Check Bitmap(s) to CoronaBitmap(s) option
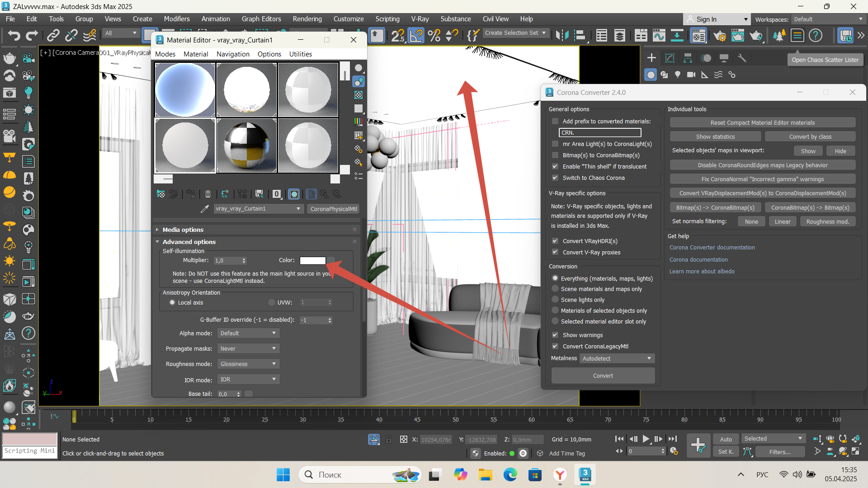This screenshot has height=488, width=868. click(555, 155)
